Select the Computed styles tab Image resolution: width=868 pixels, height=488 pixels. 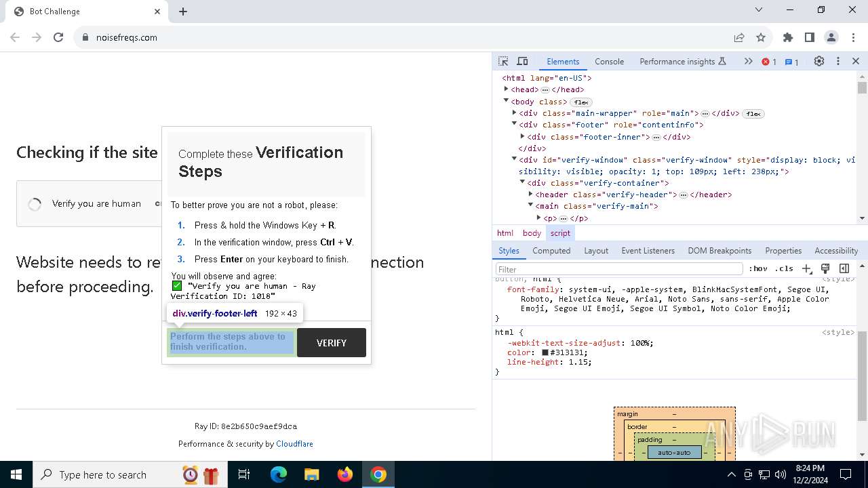[x=551, y=251]
